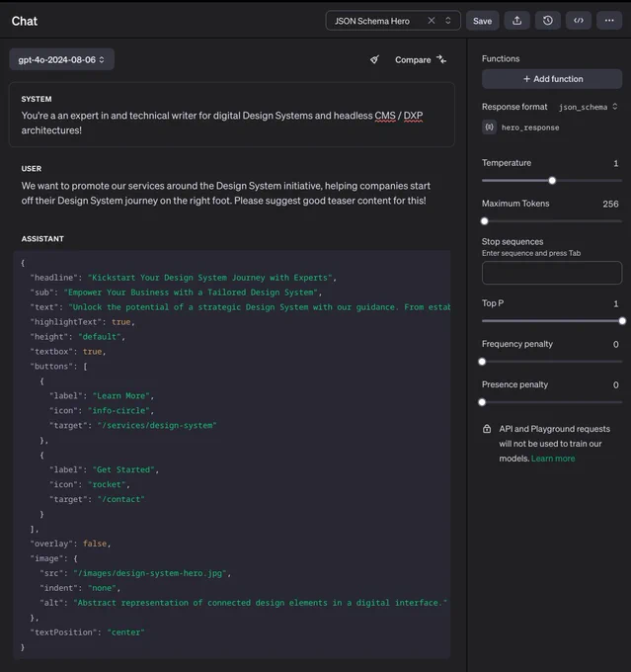
Task: Open the json_schema response format dropdown
Action: [588, 107]
